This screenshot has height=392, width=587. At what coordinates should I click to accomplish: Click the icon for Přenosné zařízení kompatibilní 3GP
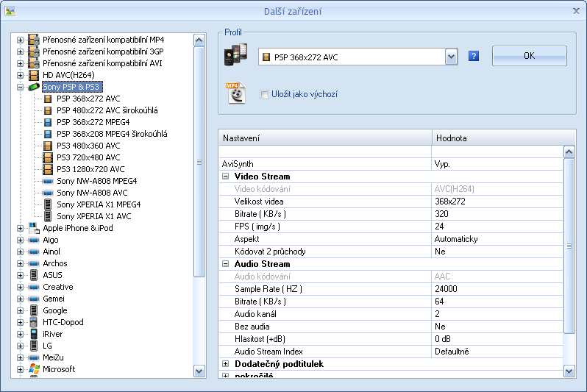click(34, 51)
